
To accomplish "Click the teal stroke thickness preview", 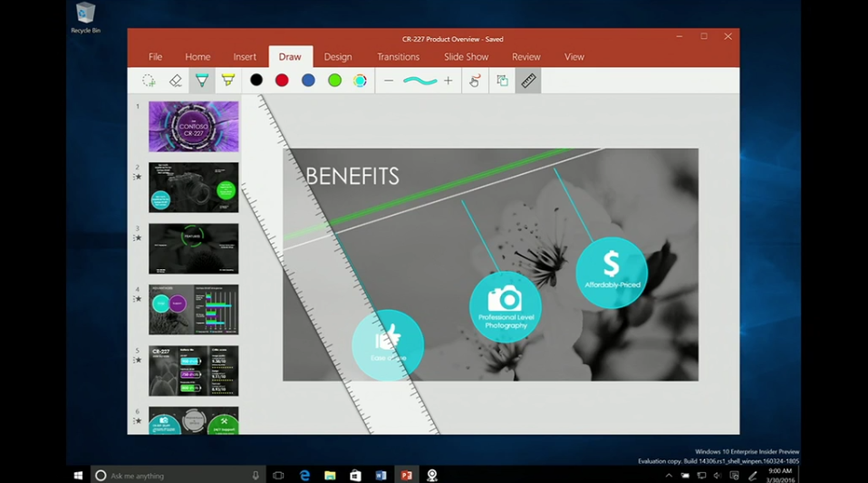I will click(420, 81).
